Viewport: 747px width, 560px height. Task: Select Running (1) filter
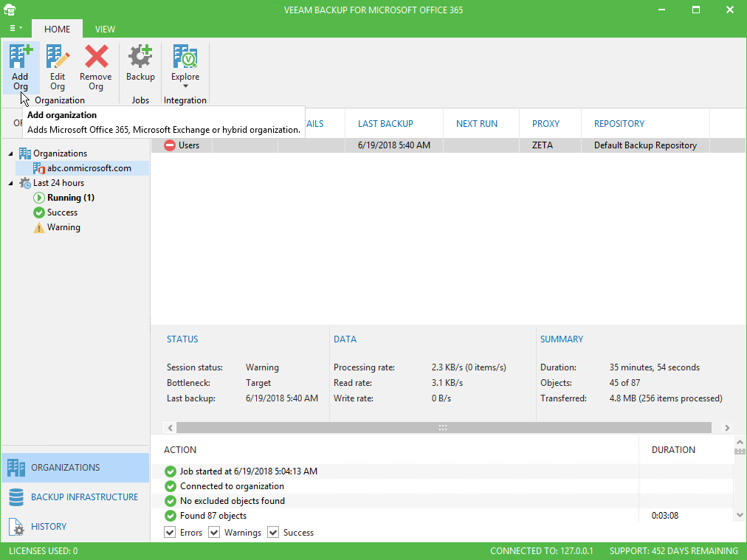[x=71, y=198]
